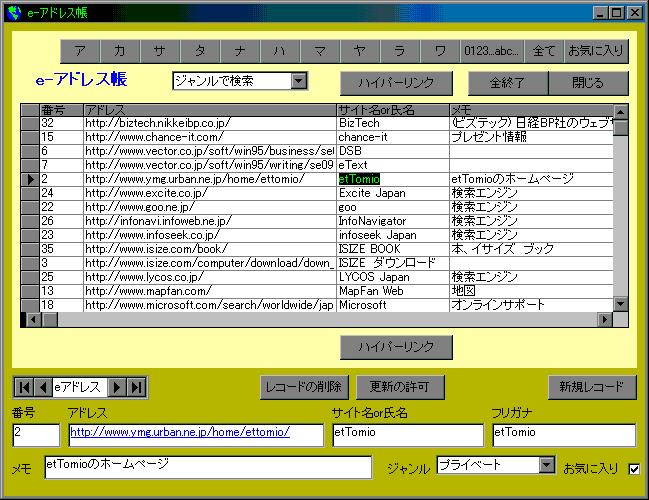Screen dimensions: 649x500
Task: Go to the next record arrow
Action: 117,387
